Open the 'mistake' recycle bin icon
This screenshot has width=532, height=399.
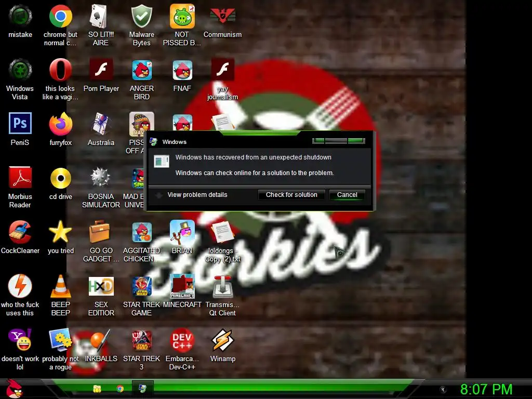(x=20, y=16)
